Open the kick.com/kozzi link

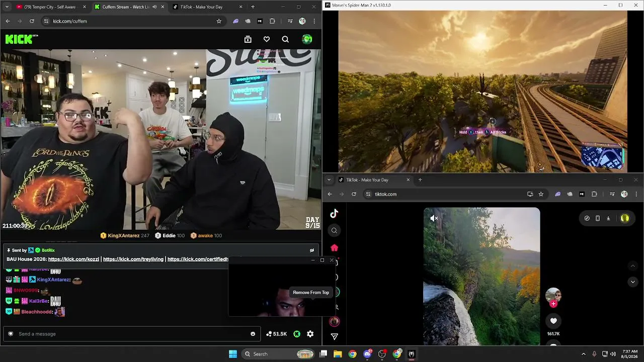(x=73, y=259)
